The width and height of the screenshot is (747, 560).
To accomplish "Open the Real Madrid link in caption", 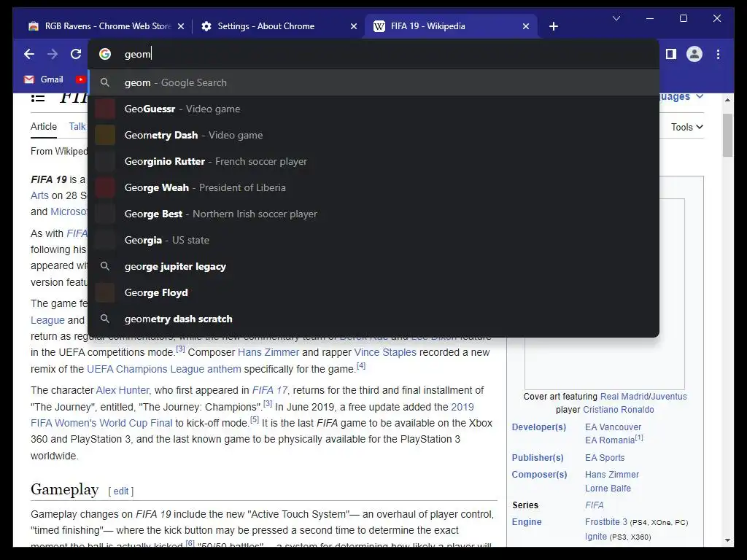I will (624, 396).
